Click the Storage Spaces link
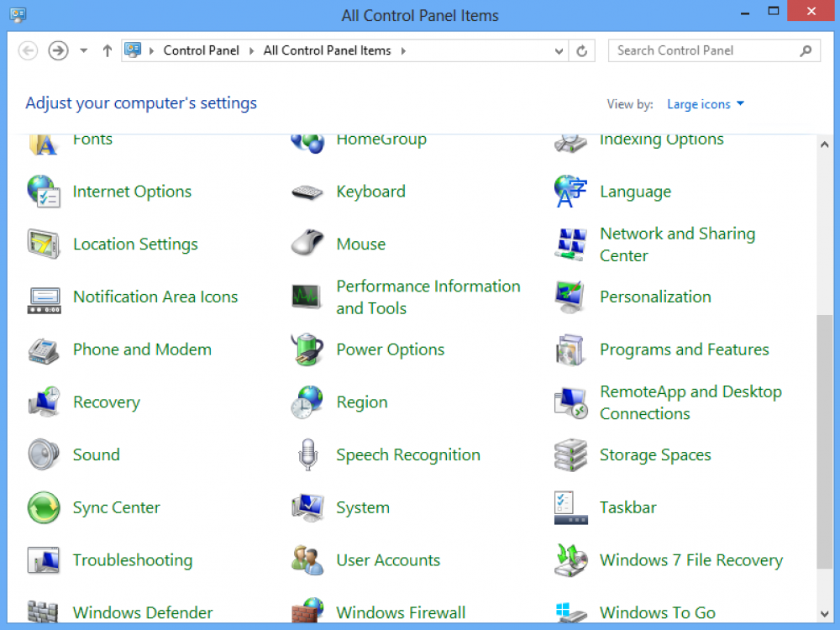 point(655,455)
